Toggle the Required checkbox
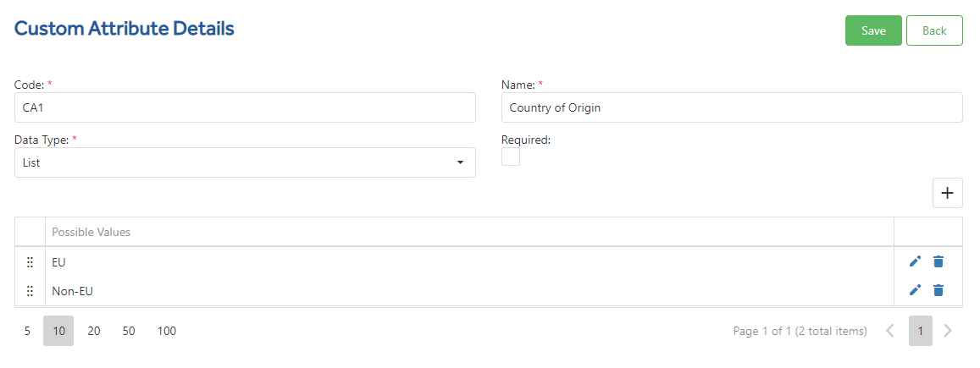 pos(511,157)
